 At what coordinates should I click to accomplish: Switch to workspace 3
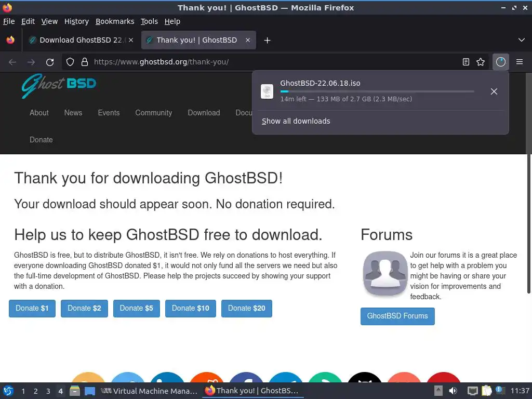coord(48,391)
